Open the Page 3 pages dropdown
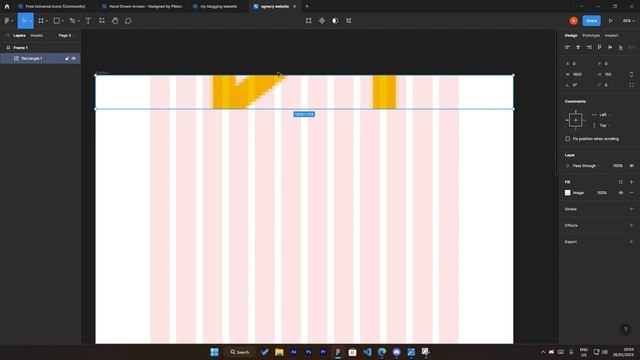 67,36
